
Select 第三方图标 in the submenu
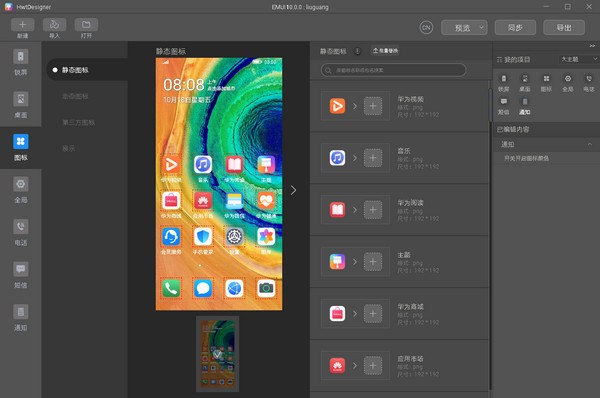[x=78, y=122]
